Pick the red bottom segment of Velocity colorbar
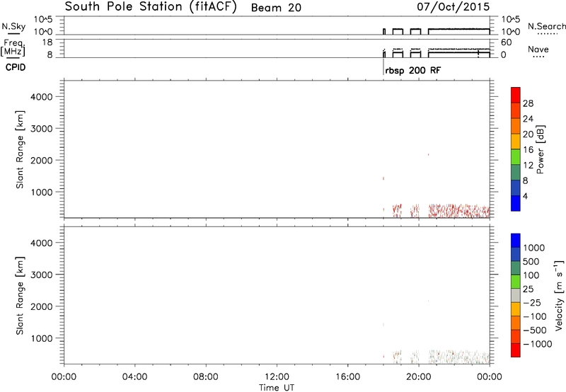566x392 pixels. tap(516, 350)
